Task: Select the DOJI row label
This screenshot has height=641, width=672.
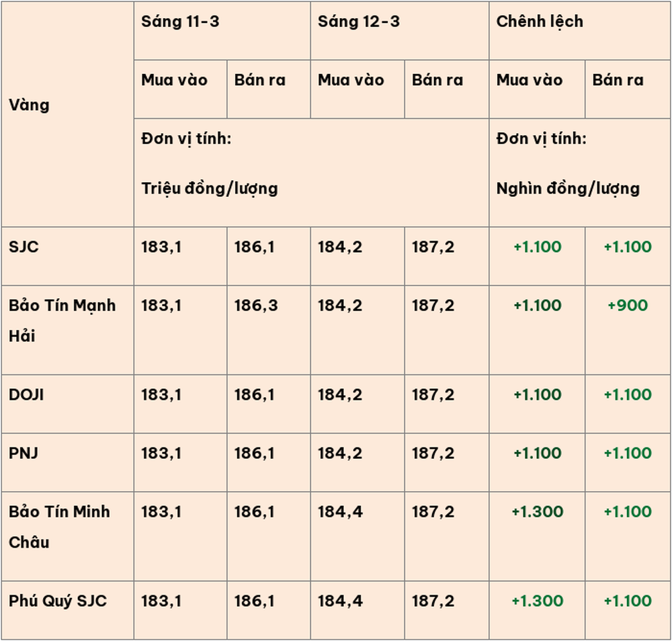Action: coord(26,394)
